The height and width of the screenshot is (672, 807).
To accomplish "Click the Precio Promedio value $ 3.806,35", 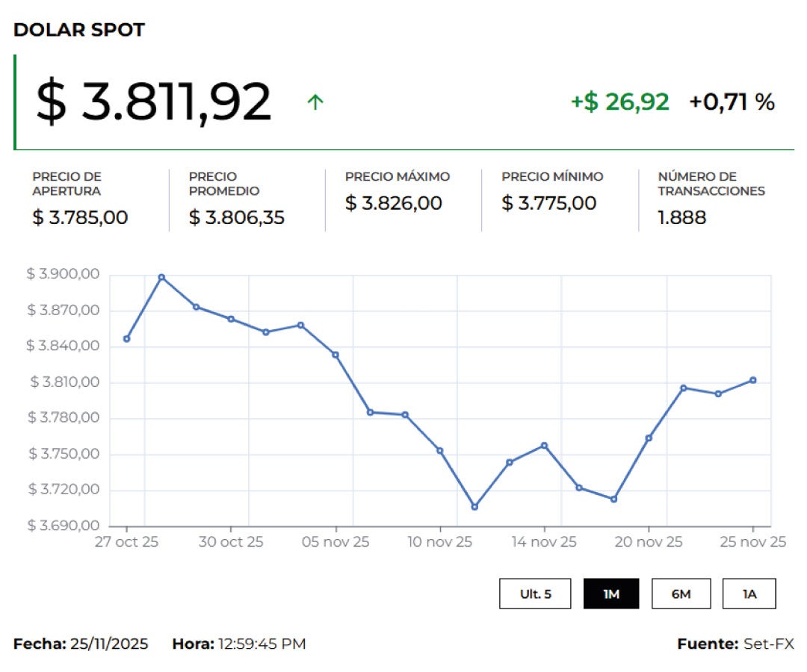I will 236,218.
